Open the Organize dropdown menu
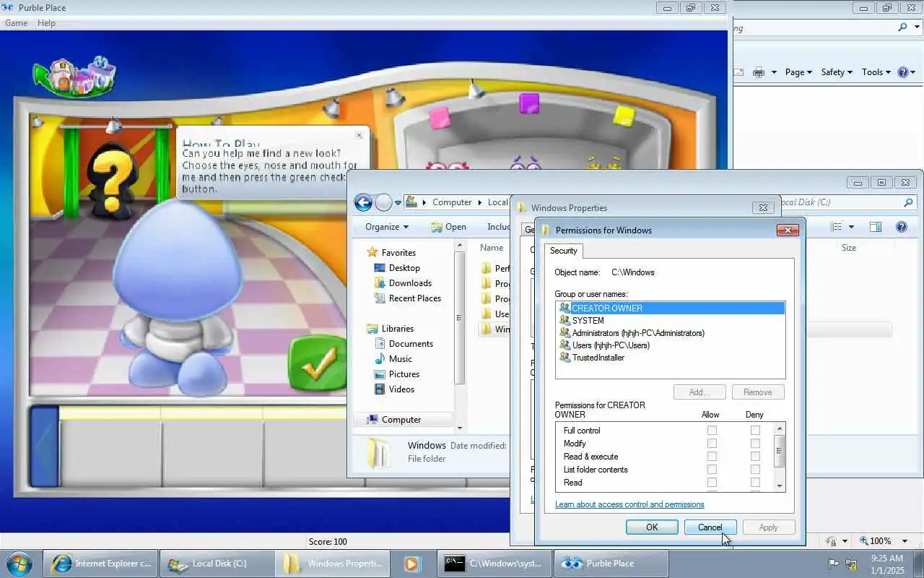 pyautogui.click(x=387, y=227)
